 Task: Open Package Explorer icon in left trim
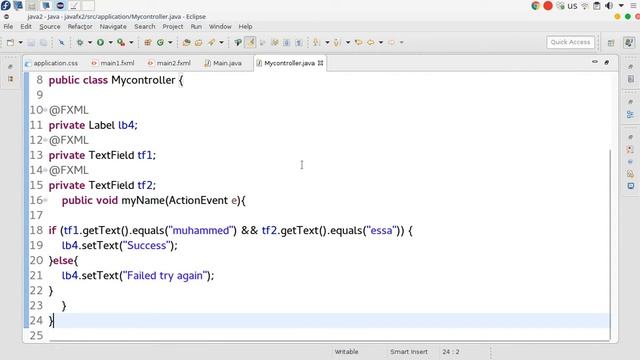click(x=11, y=79)
